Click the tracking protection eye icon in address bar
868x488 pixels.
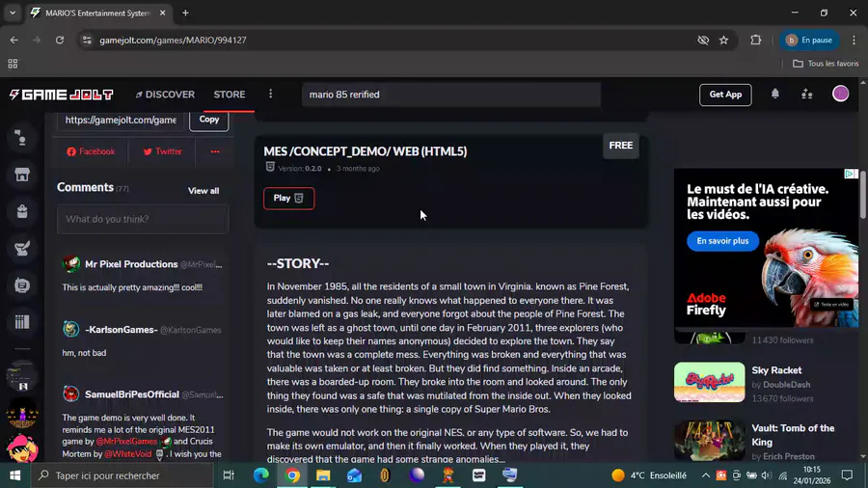(x=703, y=40)
